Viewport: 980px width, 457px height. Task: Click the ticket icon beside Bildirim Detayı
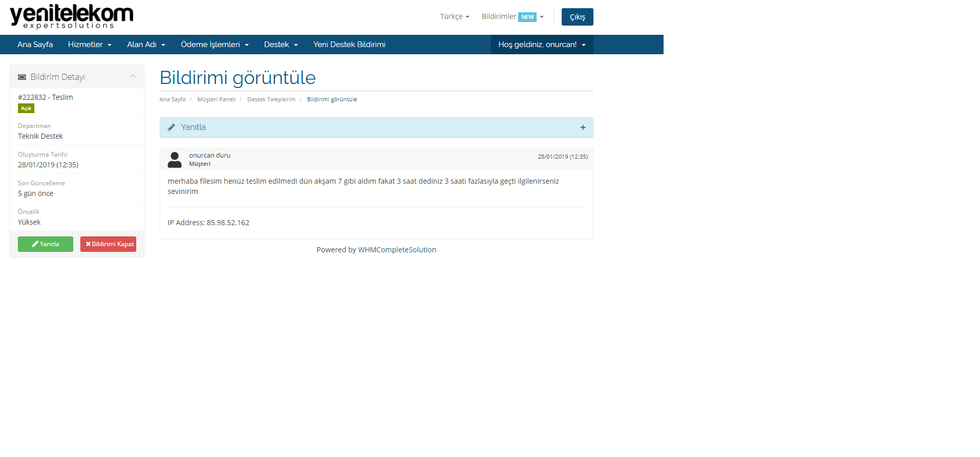point(22,77)
